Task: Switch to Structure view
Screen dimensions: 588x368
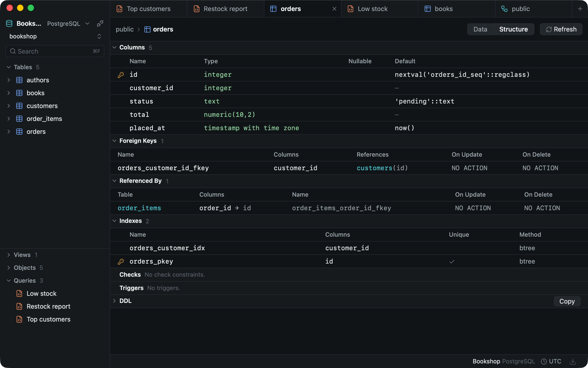Action: 513,29
